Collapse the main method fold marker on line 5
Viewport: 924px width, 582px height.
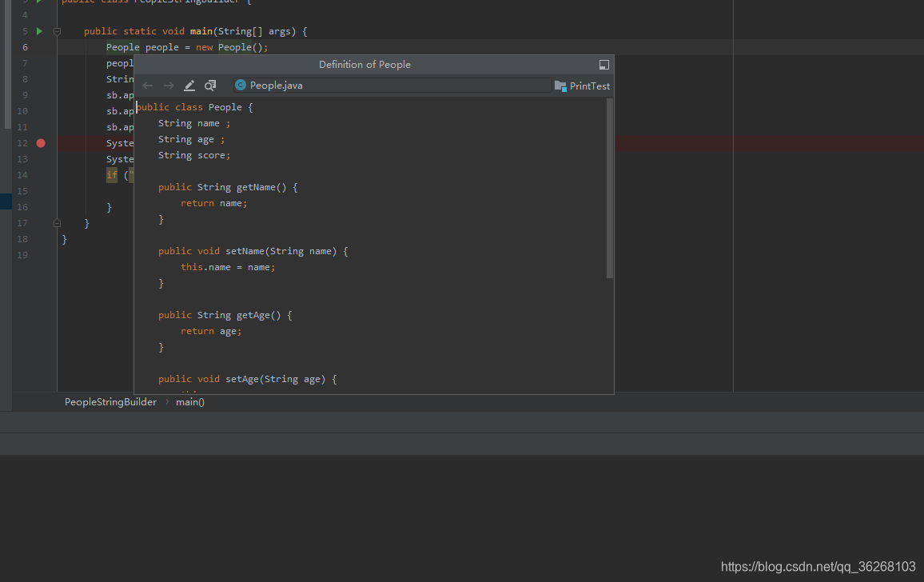(x=58, y=31)
